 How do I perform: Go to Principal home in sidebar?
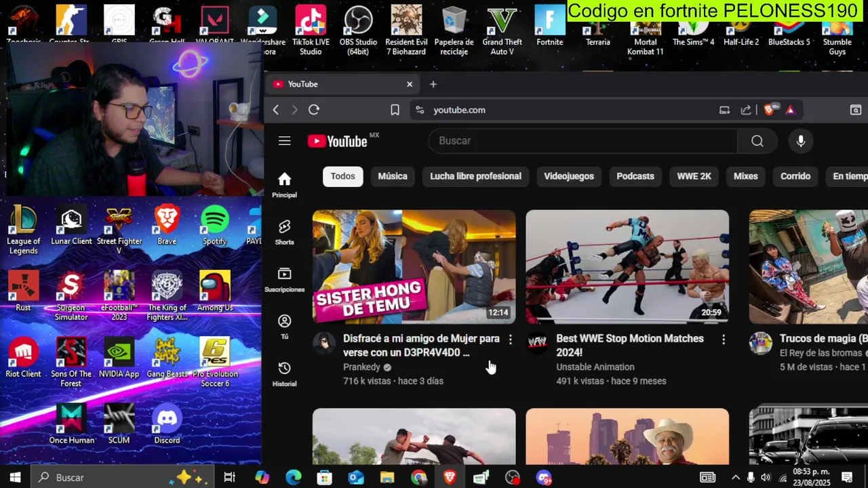[284, 185]
